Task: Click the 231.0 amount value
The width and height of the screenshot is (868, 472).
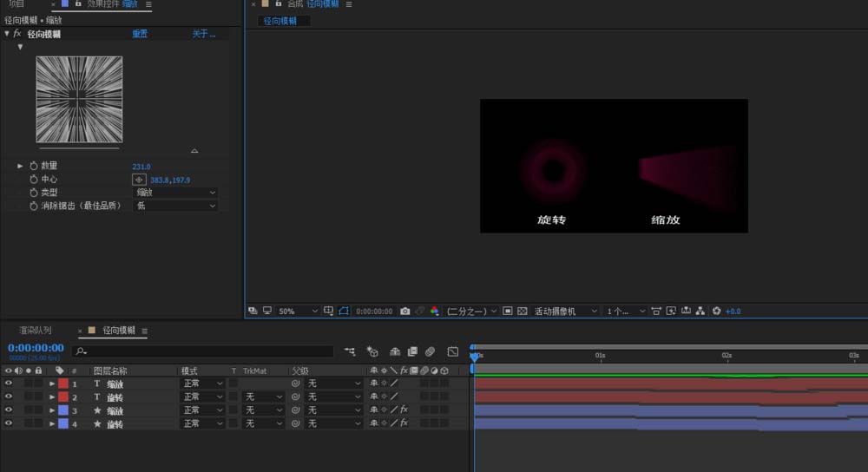Action: coord(141,167)
